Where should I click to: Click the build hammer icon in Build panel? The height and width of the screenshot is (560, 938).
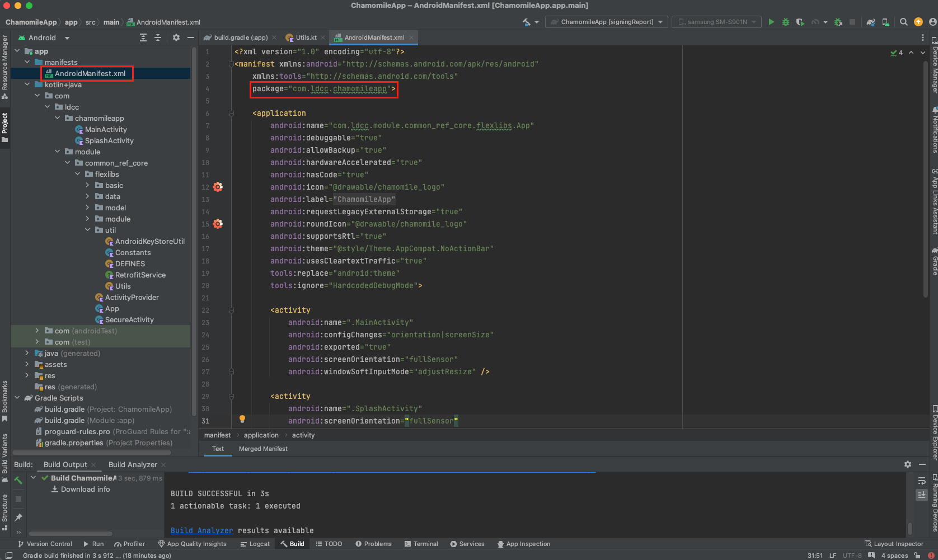(x=18, y=481)
